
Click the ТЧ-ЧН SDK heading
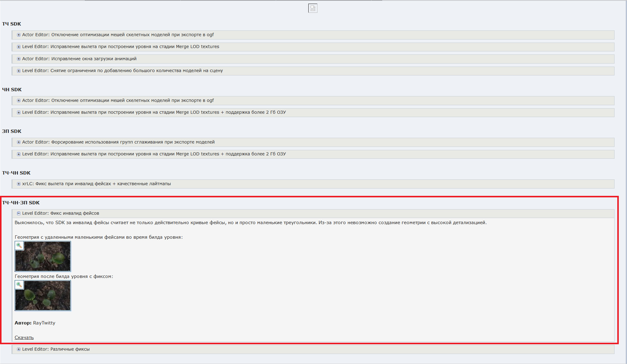pos(16,173)
